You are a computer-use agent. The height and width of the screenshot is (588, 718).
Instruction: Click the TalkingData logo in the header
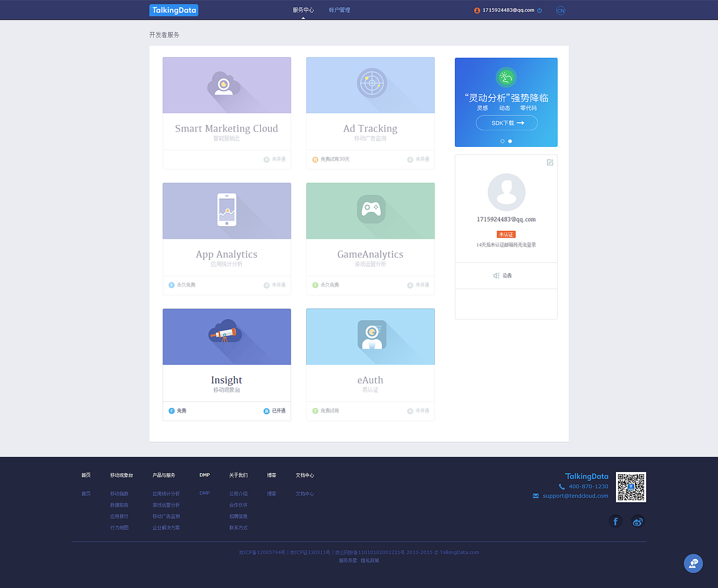coord(173,10)
